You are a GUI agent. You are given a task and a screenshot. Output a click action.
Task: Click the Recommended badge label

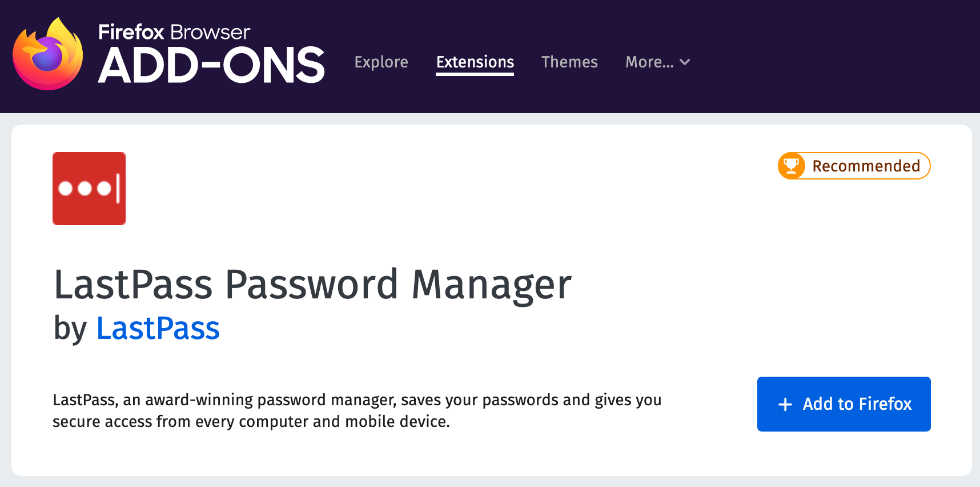pos(866,166)
